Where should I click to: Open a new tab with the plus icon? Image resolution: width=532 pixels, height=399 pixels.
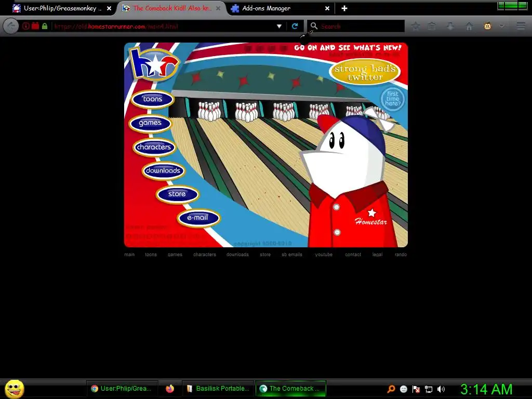pyautogui.click(x=344, y=8)
